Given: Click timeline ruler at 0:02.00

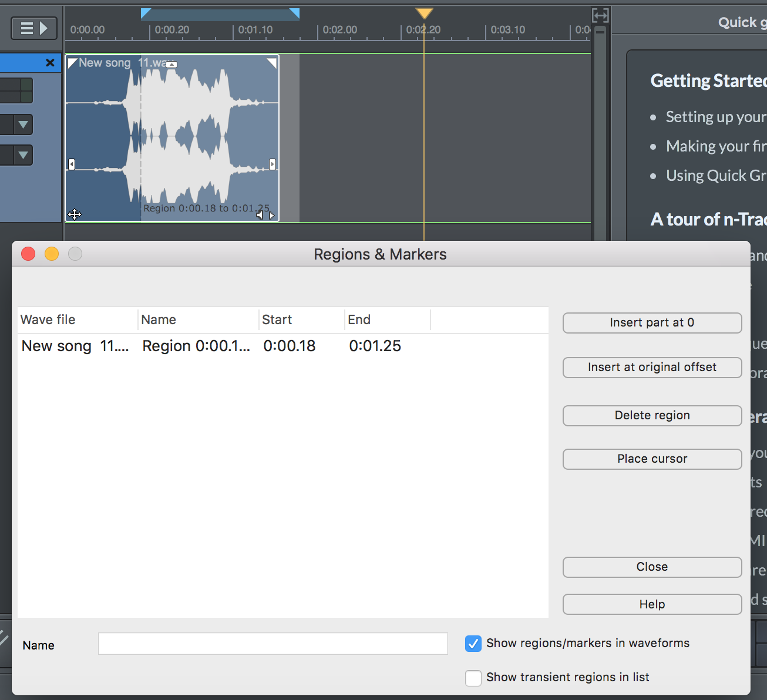Looking at the screenshot, I should click(339, 30).
